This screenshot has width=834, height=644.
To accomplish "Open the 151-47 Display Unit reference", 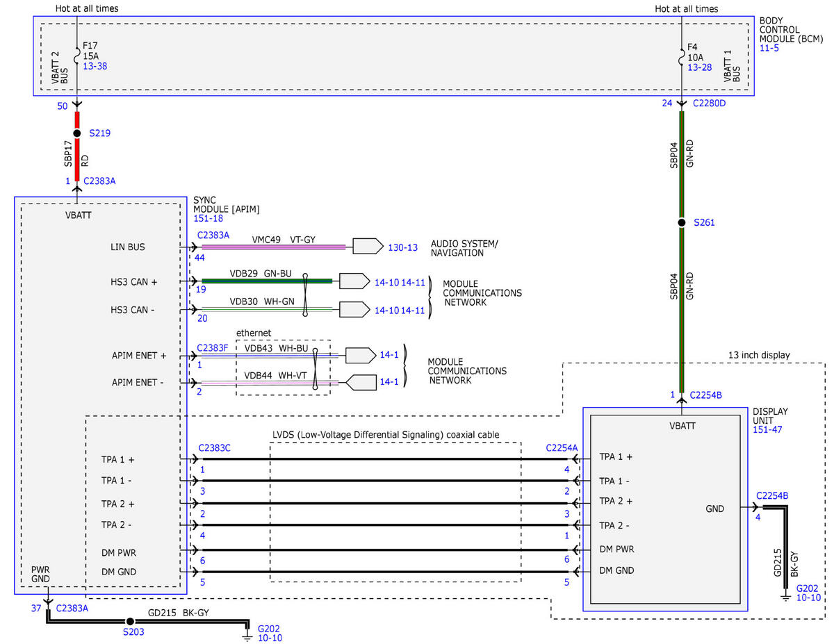I will point(766,430).
